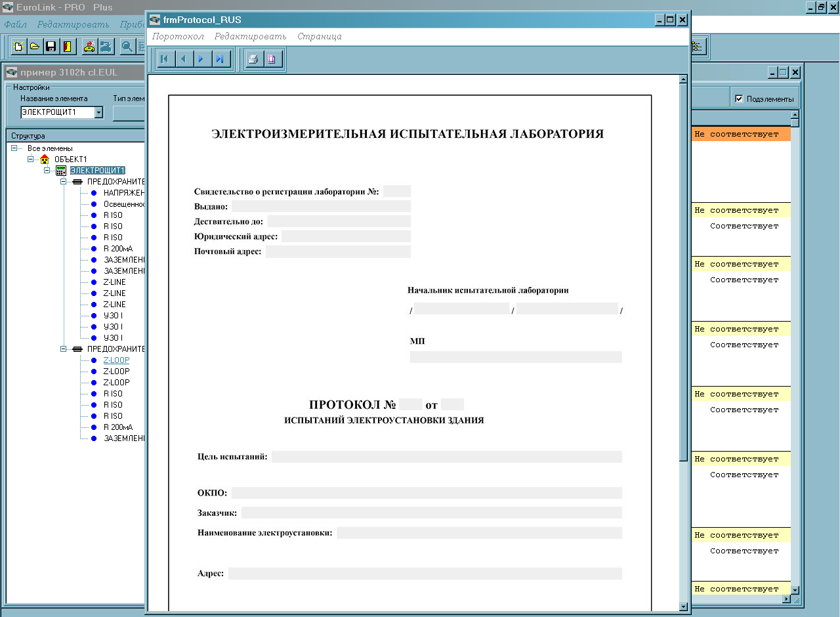Click results panel scrollbar down arrow

click(795, 590)
